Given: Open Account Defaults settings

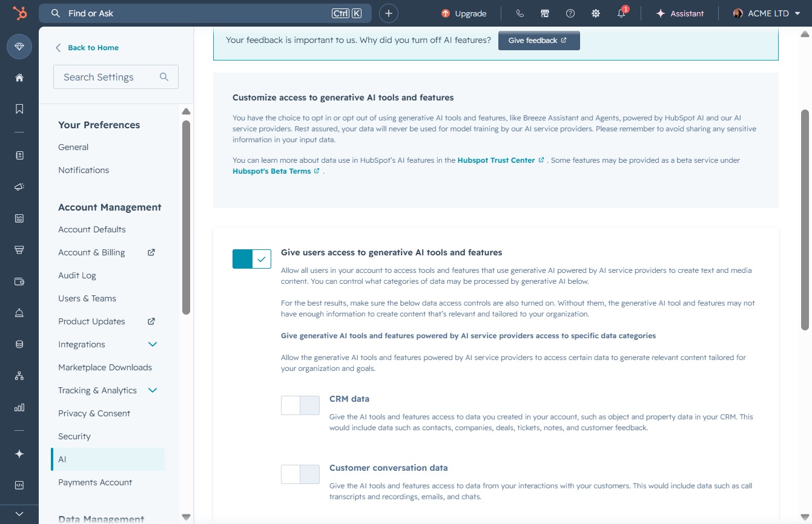Looking at the screenshot, I should coord(92,229).
